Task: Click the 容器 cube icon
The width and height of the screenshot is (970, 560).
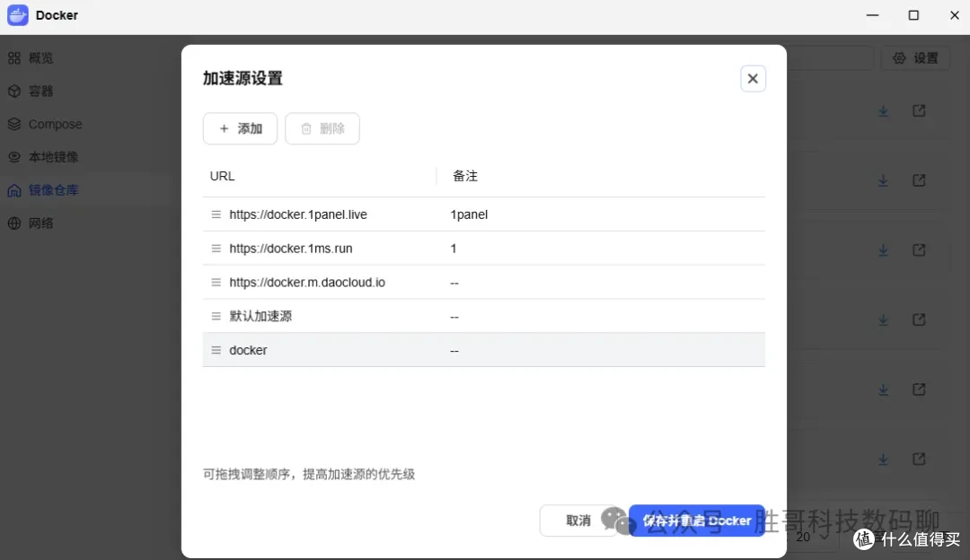Action: coord(14,92)
